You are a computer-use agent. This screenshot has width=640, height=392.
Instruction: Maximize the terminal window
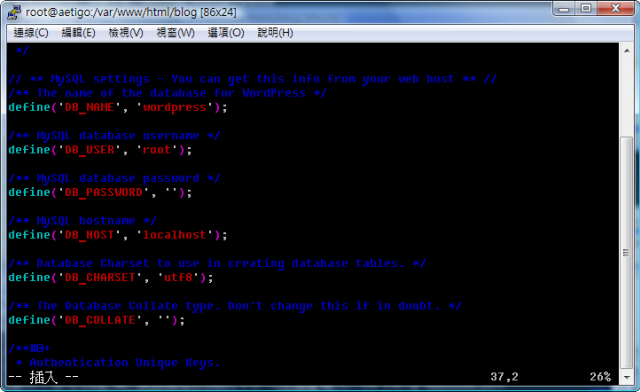586,9
